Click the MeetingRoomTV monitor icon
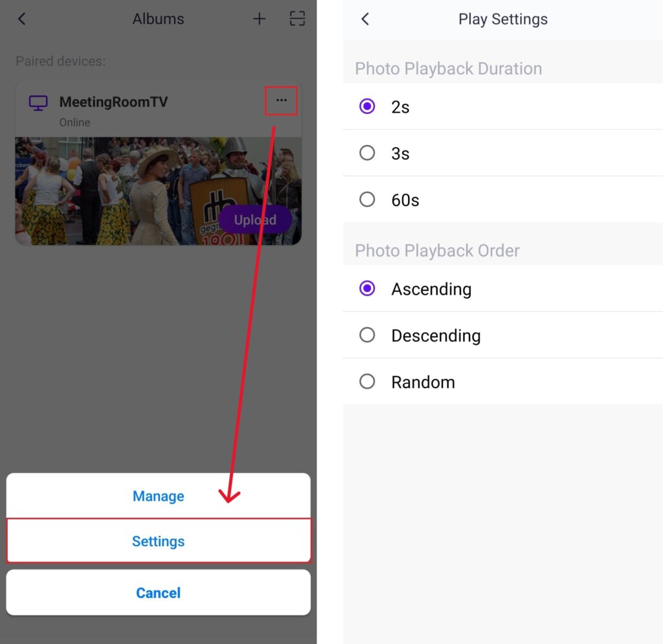 click(x=38, y=102)
